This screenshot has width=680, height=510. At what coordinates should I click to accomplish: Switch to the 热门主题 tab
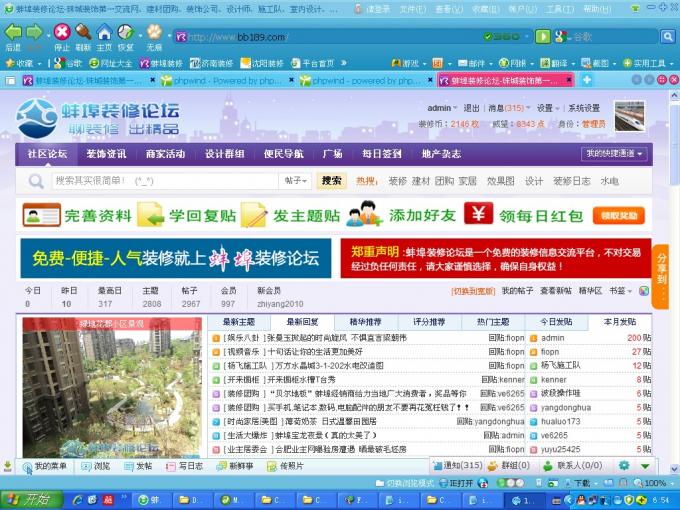[493, 322]
